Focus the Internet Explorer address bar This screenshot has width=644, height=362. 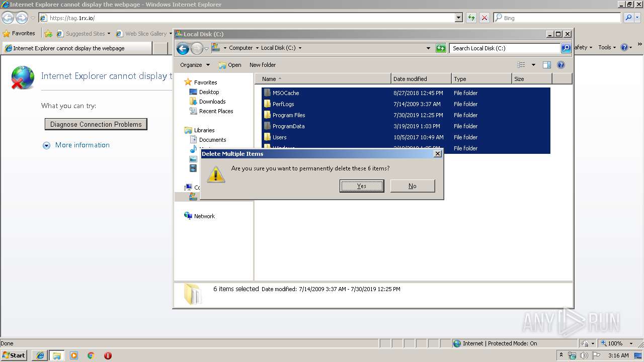tap(247, 18)
